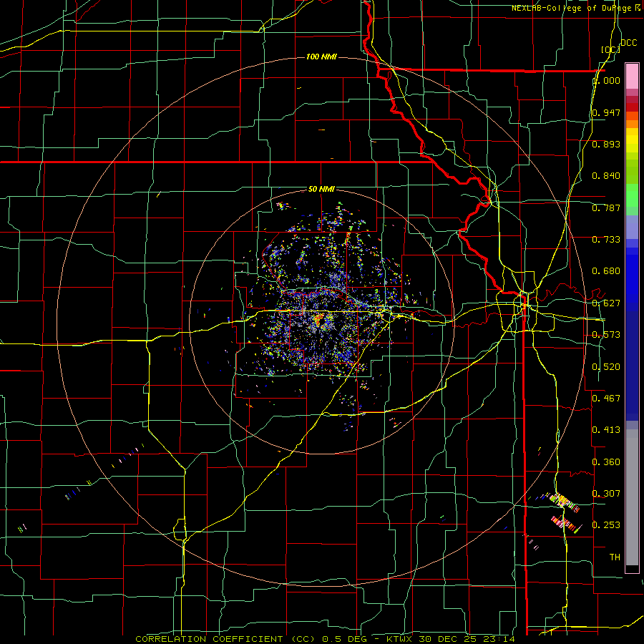Click the 0.253 legend value

click(x=607, y=525)
